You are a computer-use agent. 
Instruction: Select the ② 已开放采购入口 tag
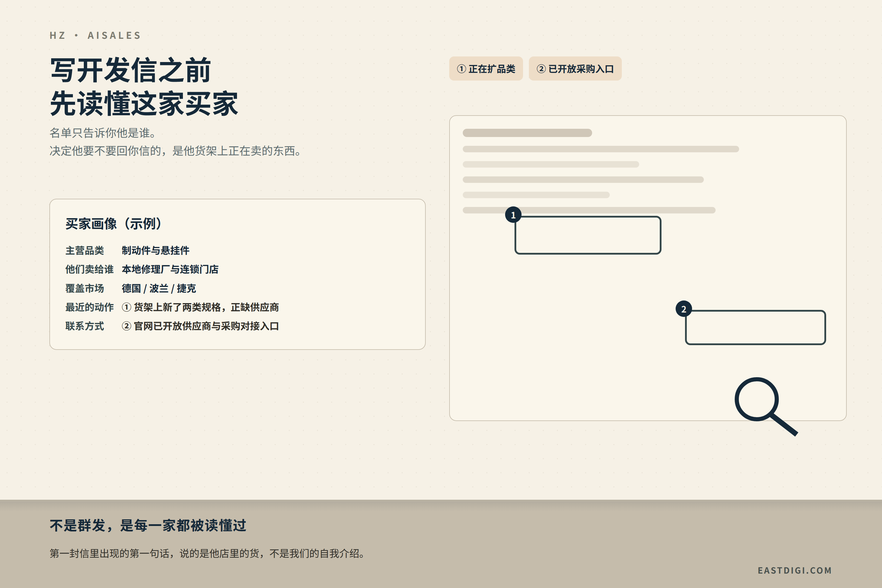[x=575, y=69]
